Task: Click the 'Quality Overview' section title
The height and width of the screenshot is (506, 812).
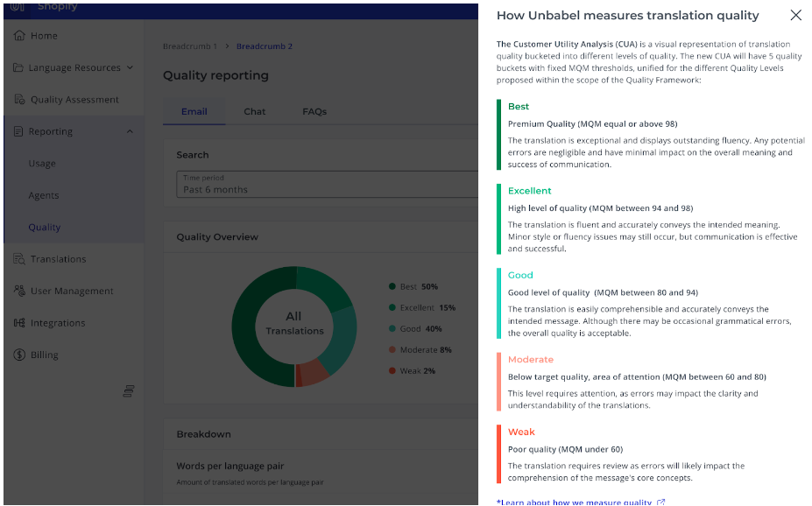Action: click(x=217, y=237)
